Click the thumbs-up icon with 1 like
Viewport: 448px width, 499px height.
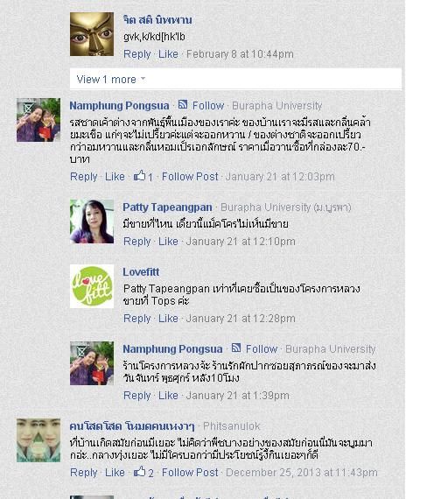click(139, 176)
